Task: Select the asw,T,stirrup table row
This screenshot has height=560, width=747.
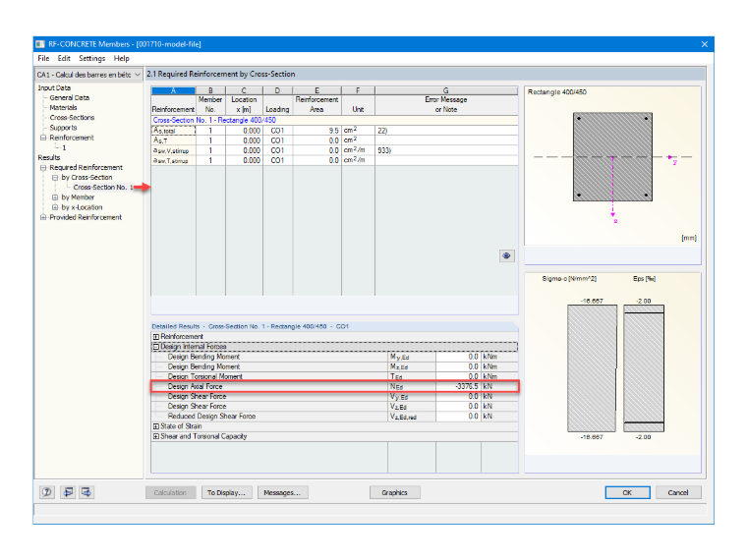Action: [x=334, y=160]
